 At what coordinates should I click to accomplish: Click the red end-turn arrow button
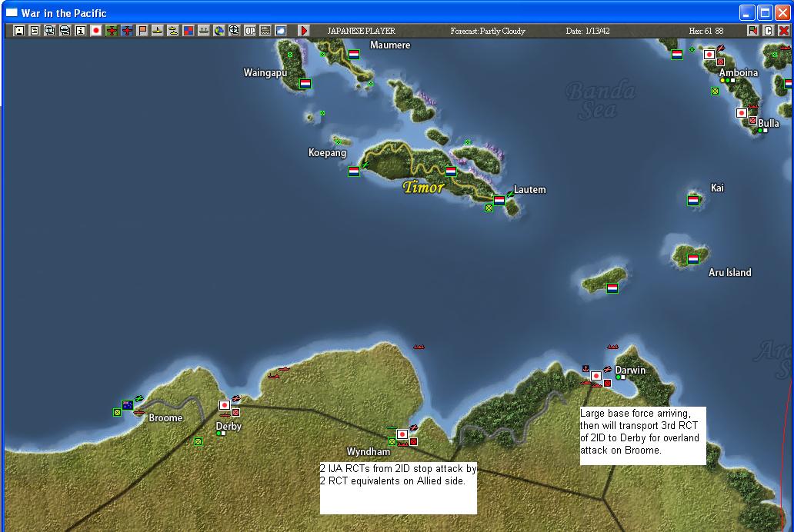pyautogui.click(x=304, y=31)
